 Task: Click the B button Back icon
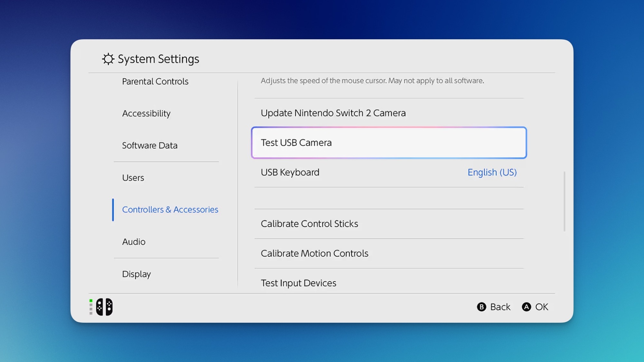click(481, 307)
